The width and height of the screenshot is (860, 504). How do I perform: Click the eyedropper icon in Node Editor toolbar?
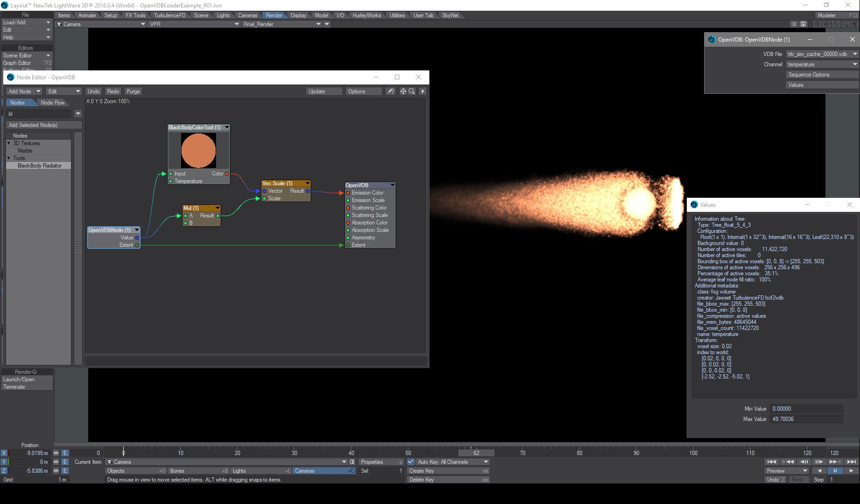pyautogui.click(x=390, y=91)
